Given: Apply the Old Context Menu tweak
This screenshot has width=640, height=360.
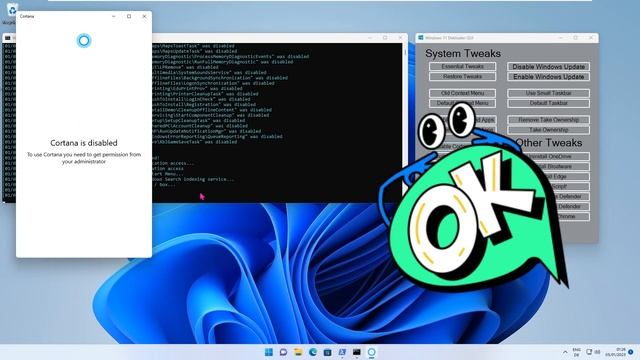Looking at the screenshot, I should (x=462, y=93).
